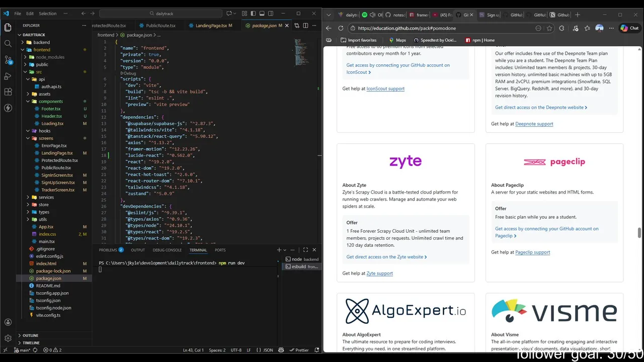Viewport: 644px width, 362px height.
Task: Open vite.config.ts in Explorer
Action: 48,315
